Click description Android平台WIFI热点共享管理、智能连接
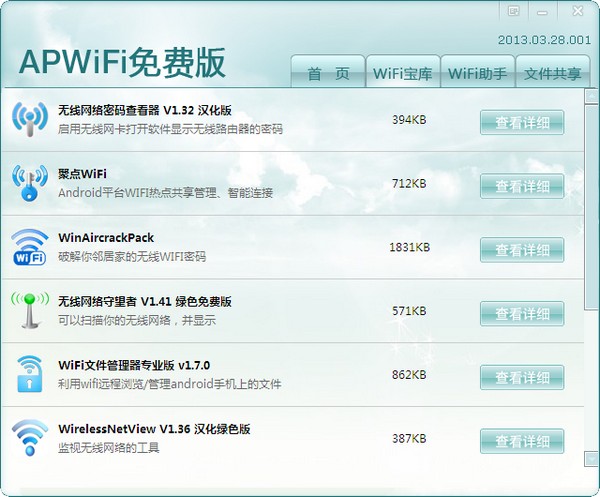Screen dimensions: 600x497 pos(166,192)
